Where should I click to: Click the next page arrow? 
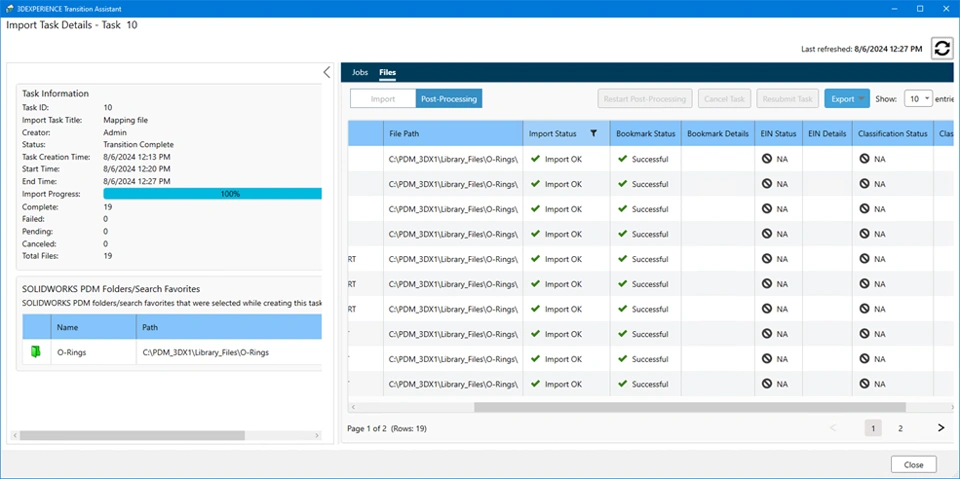[941, 428]
